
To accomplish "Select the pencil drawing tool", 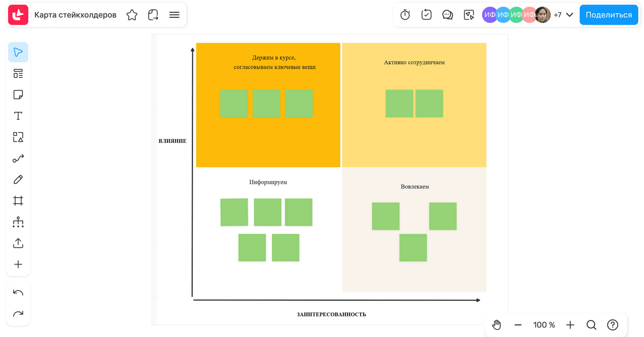I will click(x=18, y=179).
